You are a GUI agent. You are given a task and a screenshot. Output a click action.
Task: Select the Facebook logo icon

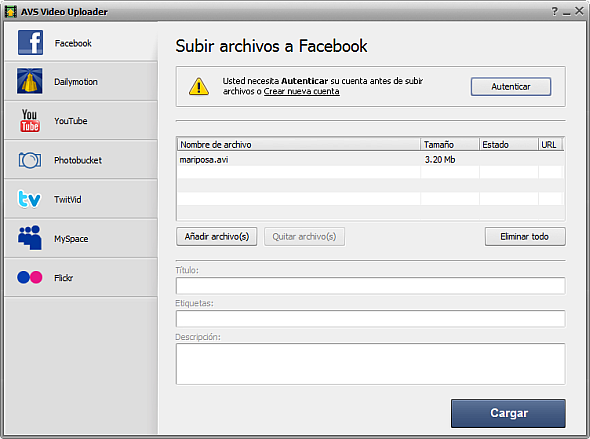pyautogui.click(x=30, y=43)
